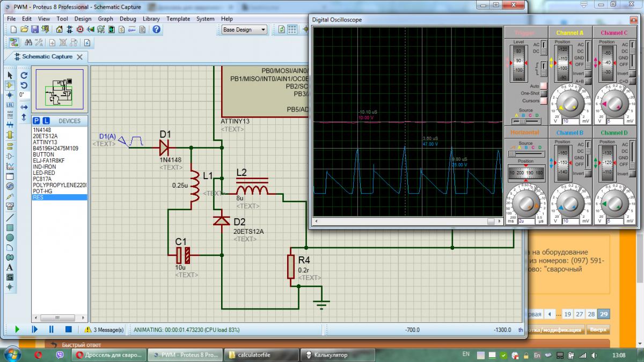The image size is (644, 362).
Task: Open the Help icon in the toolbar
Action: click(156, 29)
